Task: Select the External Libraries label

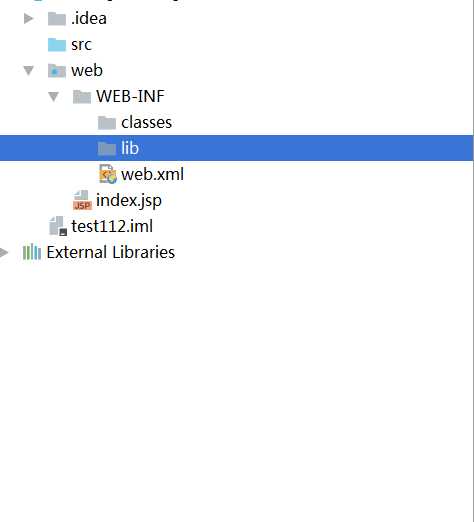Action: coord(111,252)
